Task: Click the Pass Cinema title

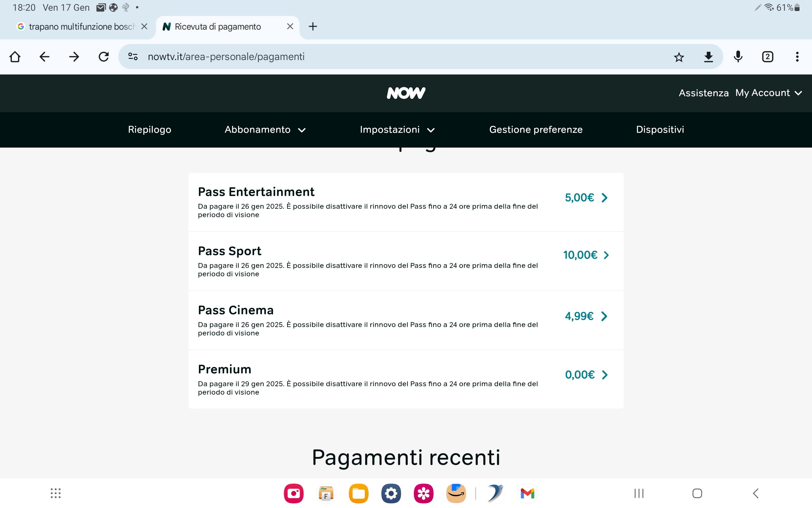Action: click(235, 310)
